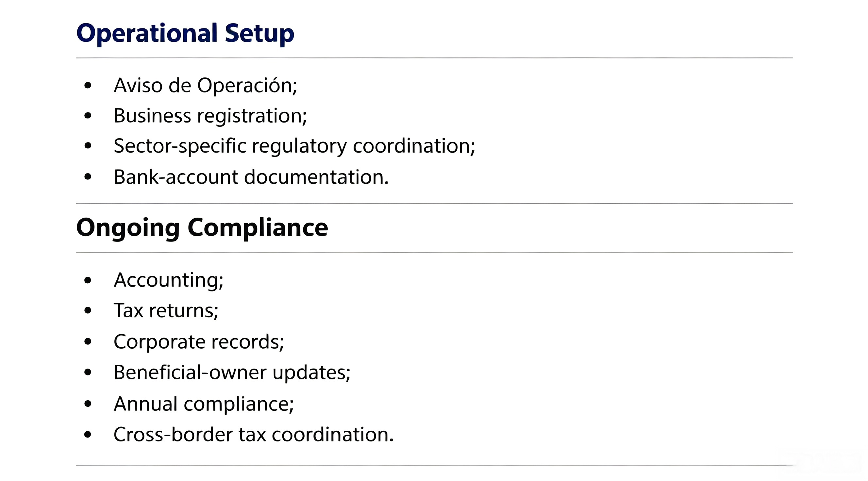Viewport: 868px width, 481px height.
Task: Click the Ongoing Compliance heading
Action: tap(202, 228)
